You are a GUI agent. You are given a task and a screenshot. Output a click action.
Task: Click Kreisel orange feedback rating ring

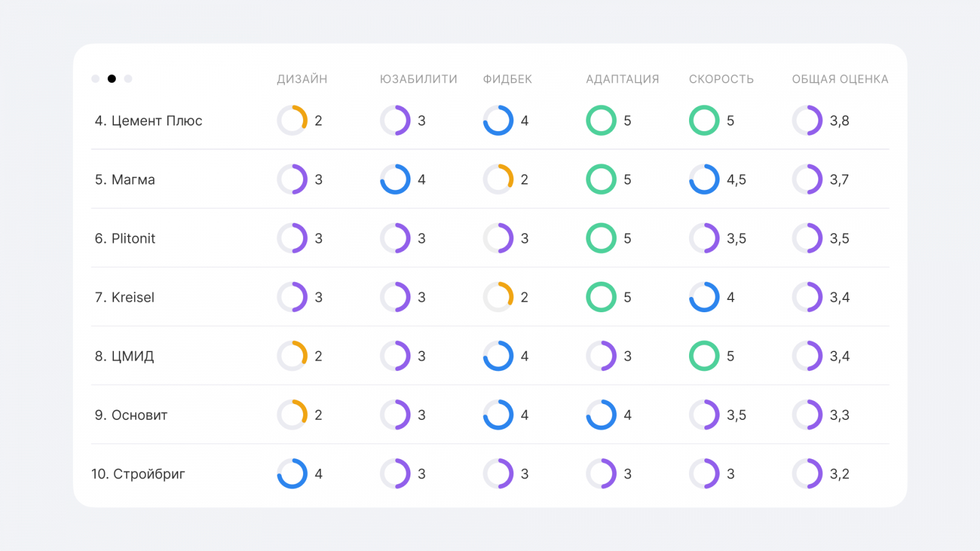498,297
